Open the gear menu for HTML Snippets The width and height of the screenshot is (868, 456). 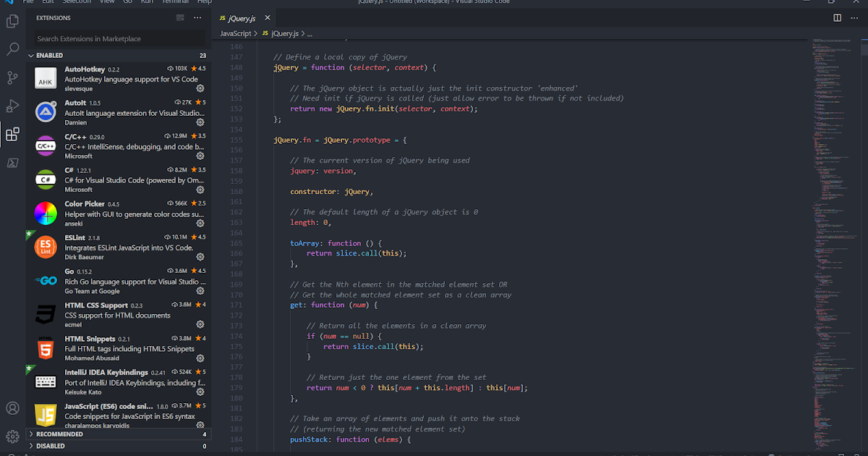point(200,358)
